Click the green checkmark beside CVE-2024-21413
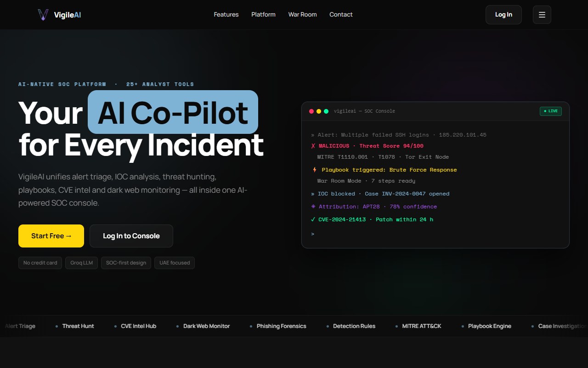The width and height of the screenshot is (588, 368). click(x=313, y=219)
